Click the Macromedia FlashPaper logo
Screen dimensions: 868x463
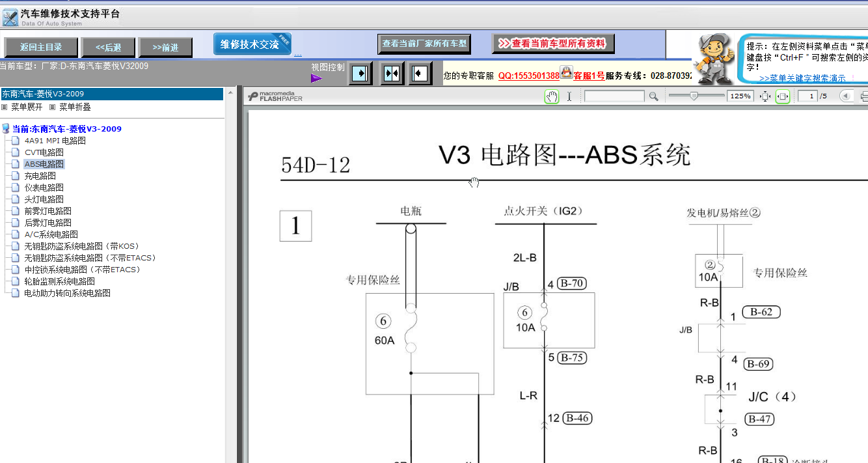[276, 96]
